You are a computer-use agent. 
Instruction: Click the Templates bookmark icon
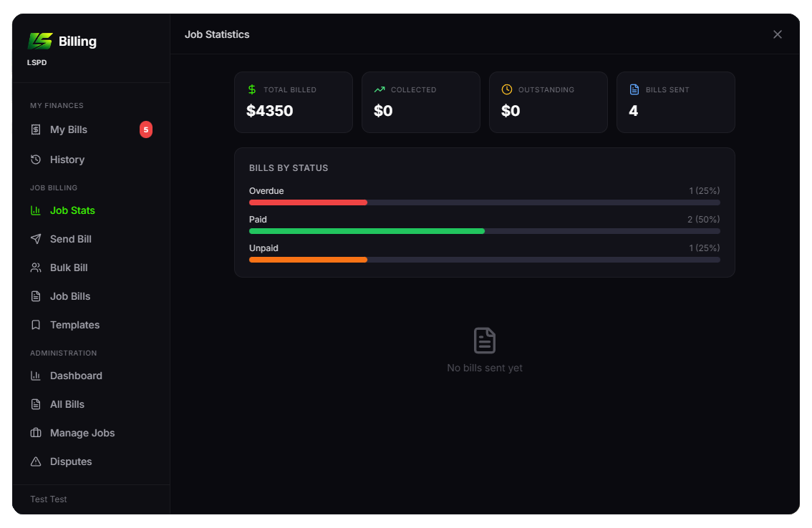click(x=36, y=325)
